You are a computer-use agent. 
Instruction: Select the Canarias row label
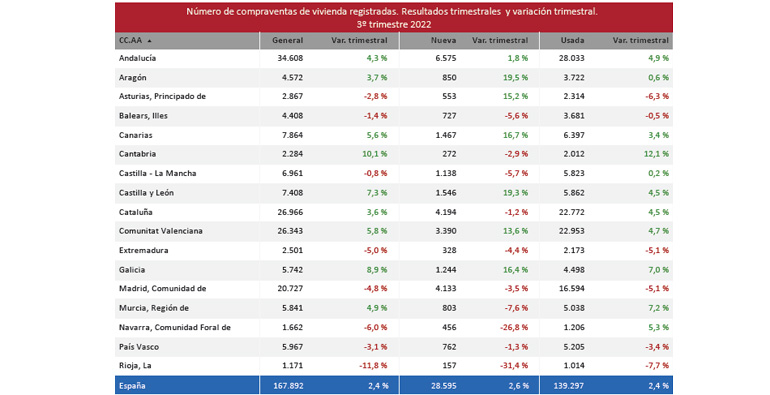[x=136, y=135]
